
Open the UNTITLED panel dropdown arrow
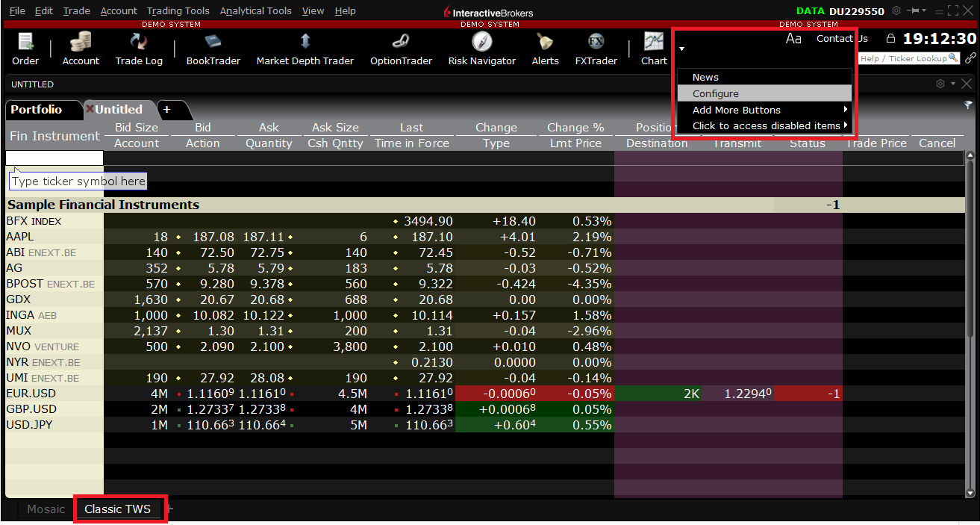click(x=952, y=84)
